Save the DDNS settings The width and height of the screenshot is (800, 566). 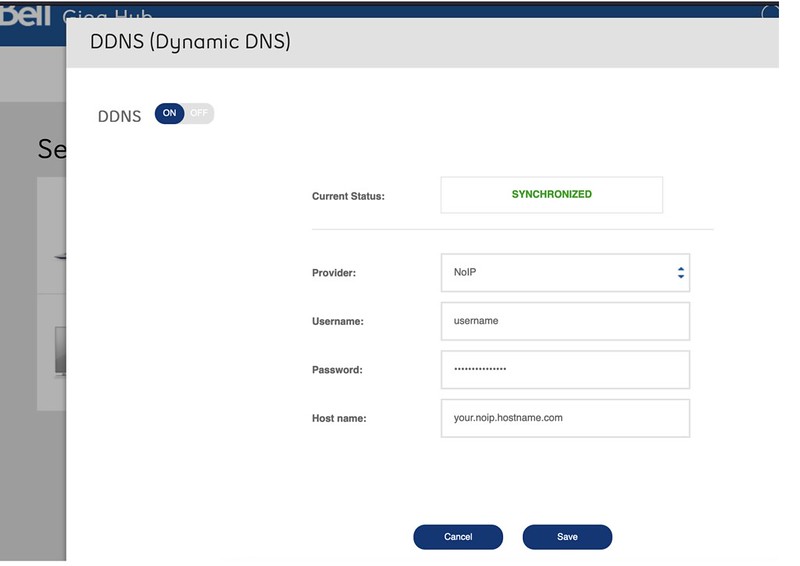coord(567,537)
